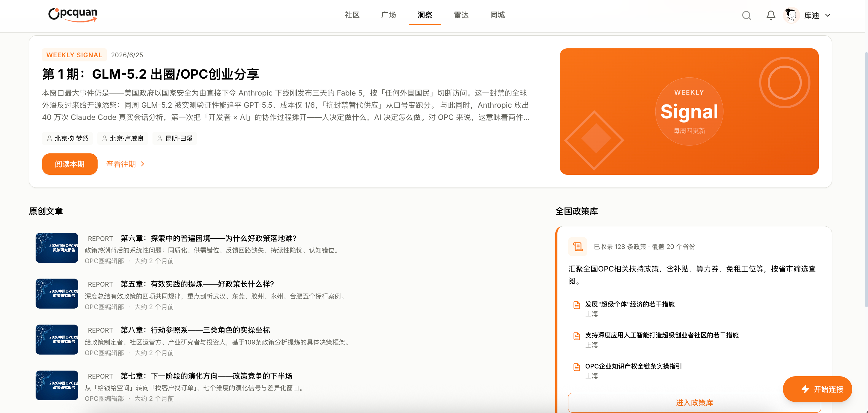Click the 进入政策库 button

(x=694, y=403)
